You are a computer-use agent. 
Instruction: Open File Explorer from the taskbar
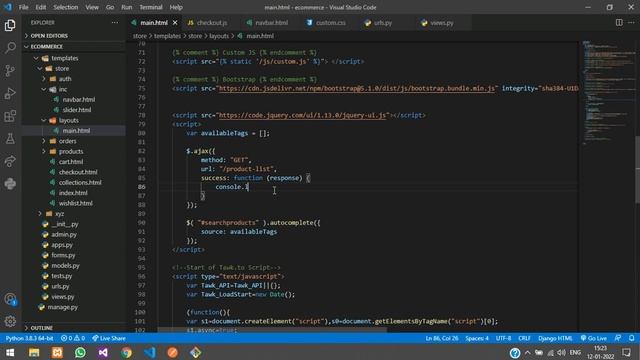click(x=34, y=352)
